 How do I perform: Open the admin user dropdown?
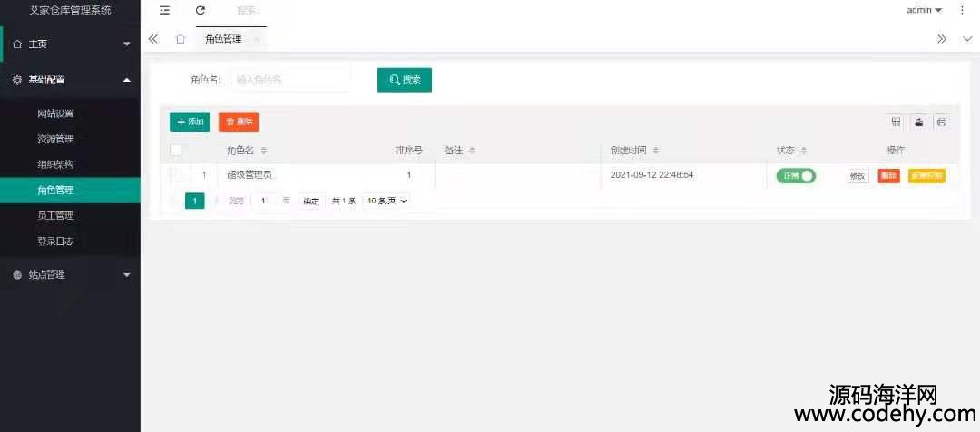click(x=924, y=10)
